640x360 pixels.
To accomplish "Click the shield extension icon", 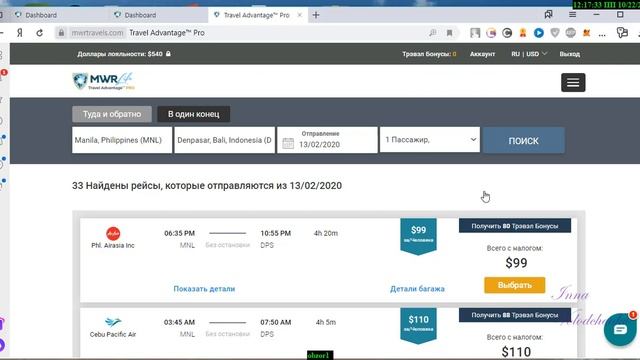I will click(x=555, y=33).
